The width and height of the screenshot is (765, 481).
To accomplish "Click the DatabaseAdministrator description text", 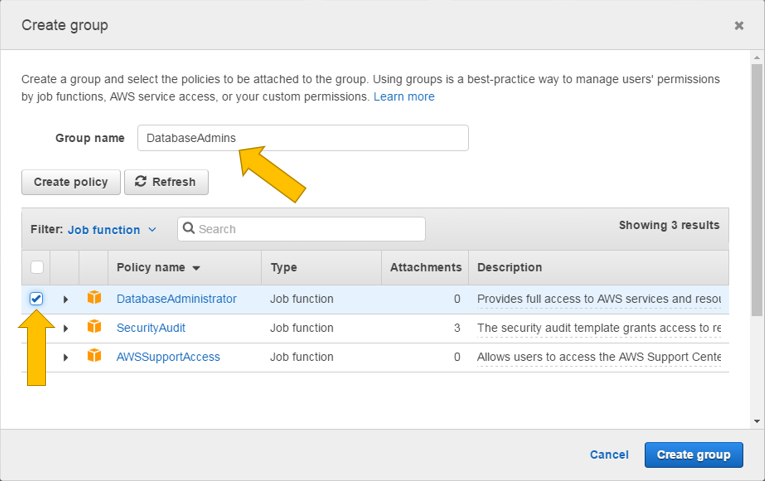I will [x=599, y=299].
